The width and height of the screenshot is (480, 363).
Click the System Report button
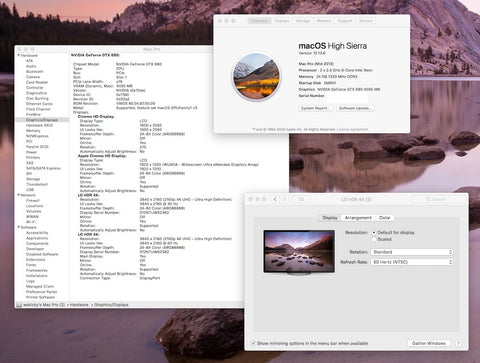coord(315,108)
